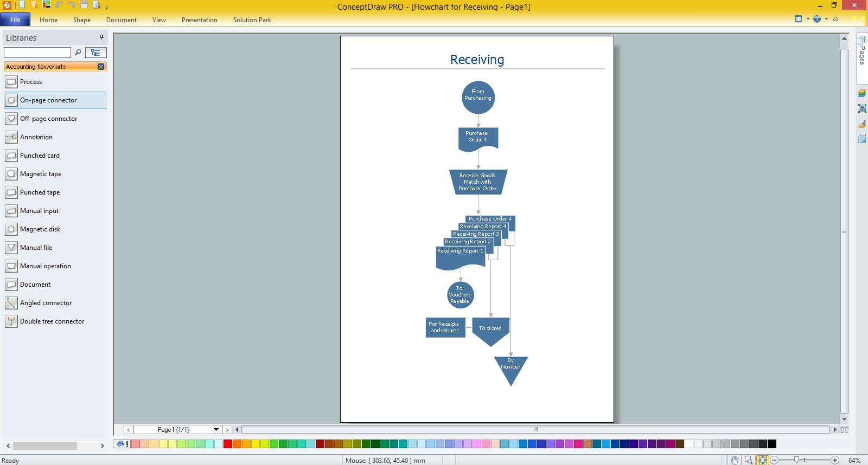Go to previous page arrow button
Viewport: 868px width, 465px height.
click(129, 430)
